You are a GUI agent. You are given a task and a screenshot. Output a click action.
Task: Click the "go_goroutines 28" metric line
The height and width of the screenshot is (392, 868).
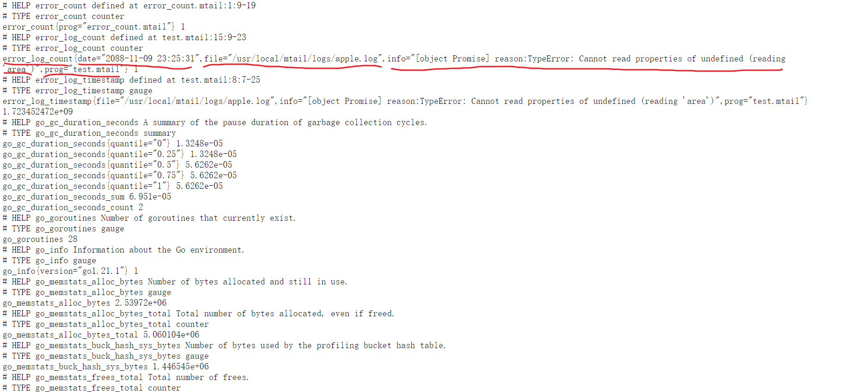pyautogui.click(x=40, y=239)
